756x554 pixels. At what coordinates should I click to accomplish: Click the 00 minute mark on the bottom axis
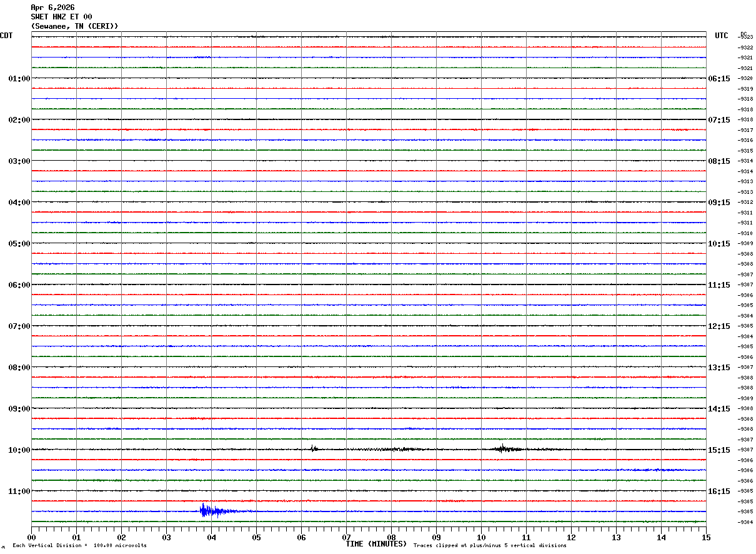31,537
